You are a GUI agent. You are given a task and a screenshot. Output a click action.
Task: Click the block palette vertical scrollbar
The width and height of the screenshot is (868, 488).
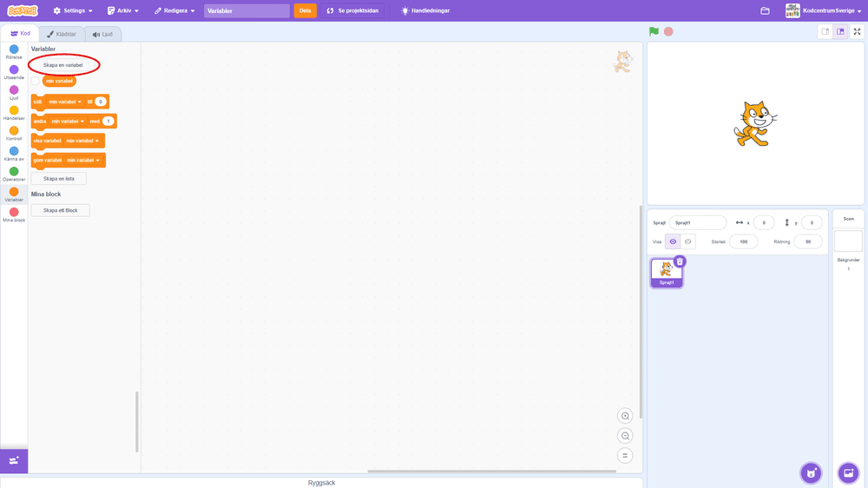click(137, 422)
